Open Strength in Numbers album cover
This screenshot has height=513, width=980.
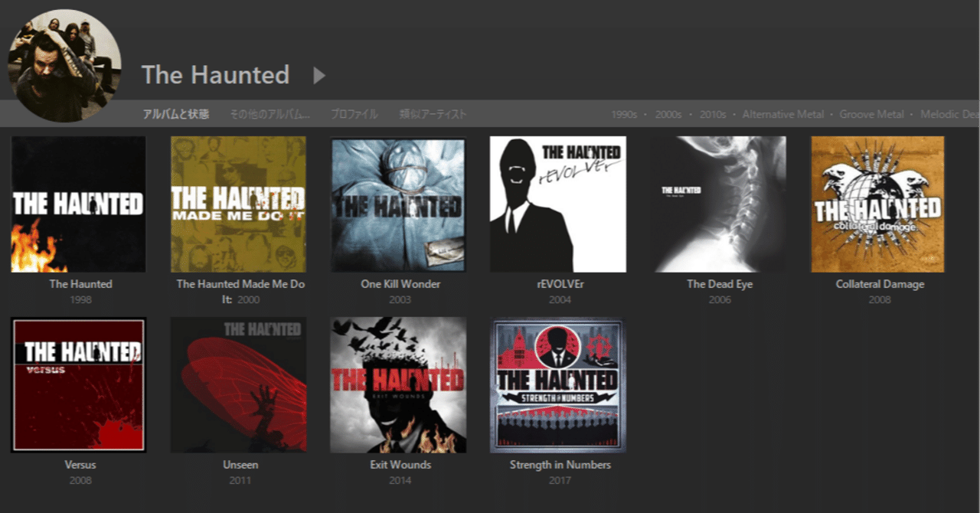click(558, 385)
